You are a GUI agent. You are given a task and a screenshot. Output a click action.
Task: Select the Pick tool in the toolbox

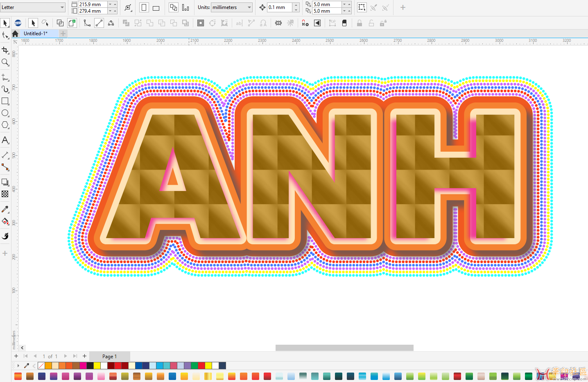coord(5,23)
